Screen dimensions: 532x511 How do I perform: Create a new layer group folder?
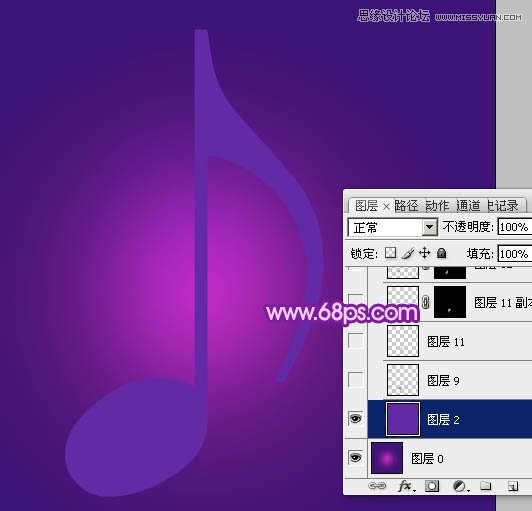click(486, 486)
